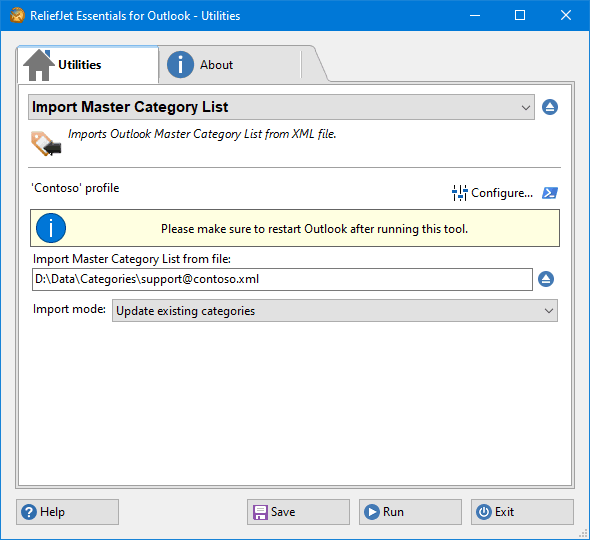
Task: Click the eject icon beside utility selector
Action: tap(550, 107)
